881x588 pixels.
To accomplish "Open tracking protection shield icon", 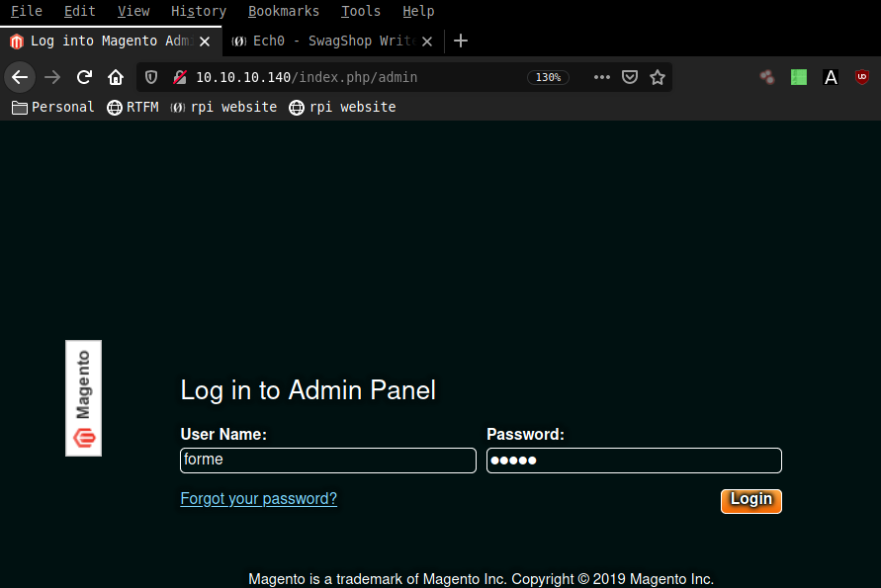I will tap(151, 77).
